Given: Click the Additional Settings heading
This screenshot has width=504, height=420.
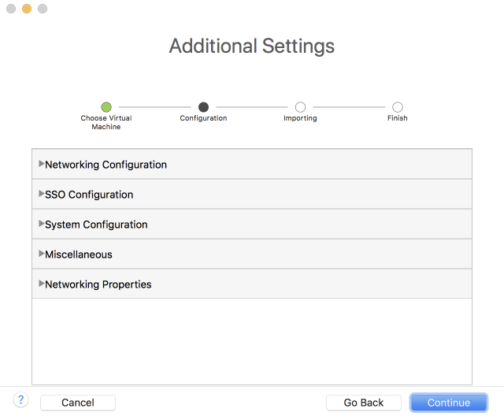Looking at the screenshot, I should (252, 46).
